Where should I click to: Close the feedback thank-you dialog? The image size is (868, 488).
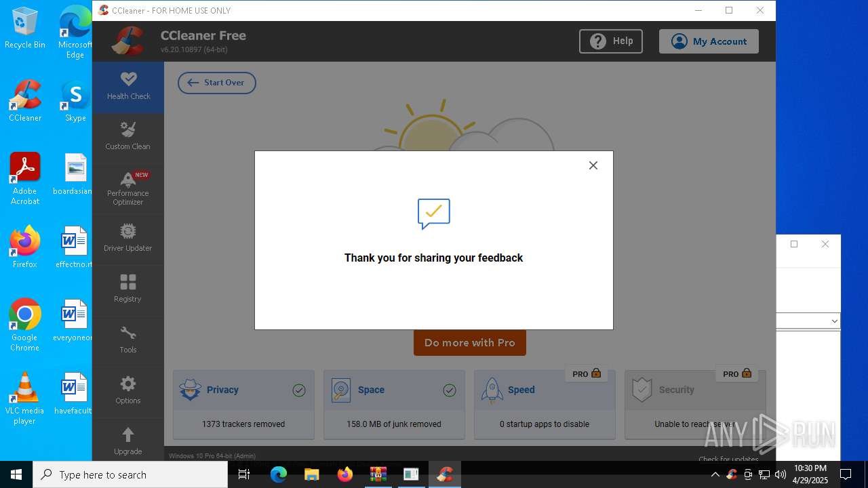[x=593, y=165]
